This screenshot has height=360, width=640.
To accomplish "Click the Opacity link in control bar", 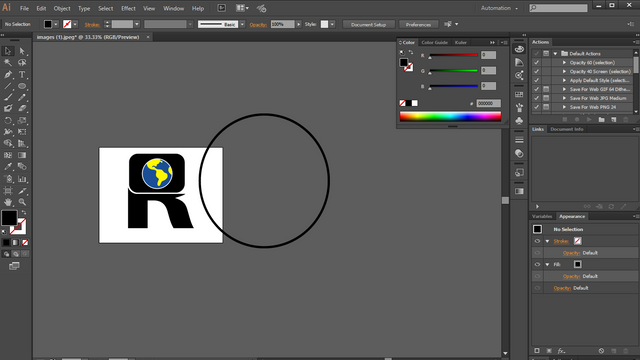I will (258, 25).
